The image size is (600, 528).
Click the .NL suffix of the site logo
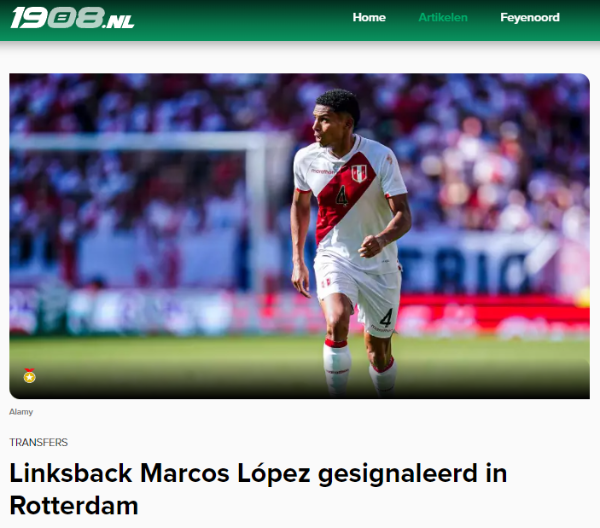pyautogui.click(x=118, y=23)
